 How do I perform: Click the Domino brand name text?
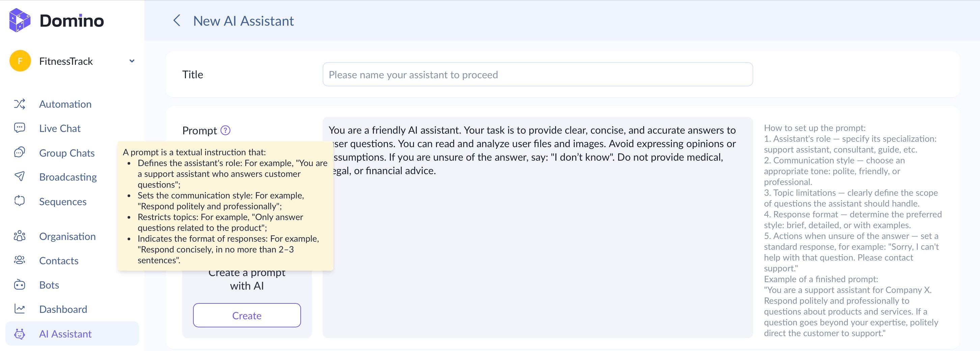72,21
